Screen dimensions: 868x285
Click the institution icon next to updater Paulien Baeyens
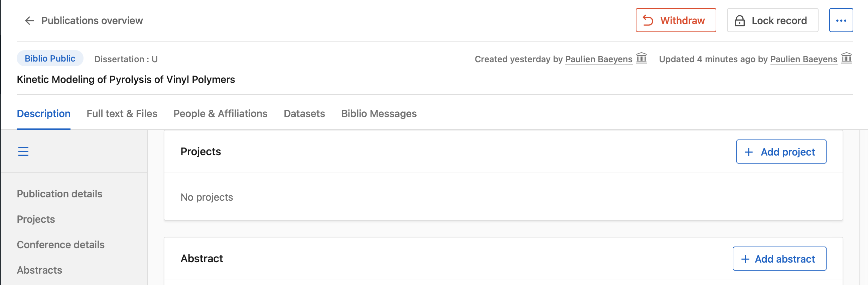click(847, 58)
